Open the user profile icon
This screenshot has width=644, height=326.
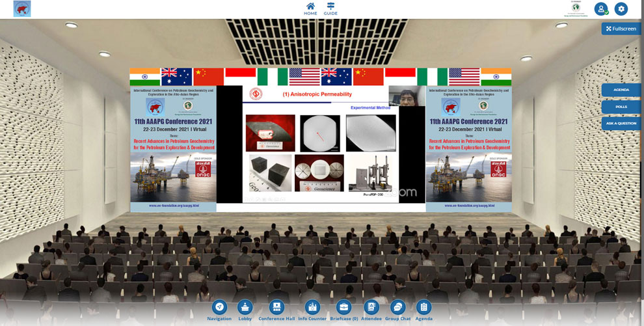[601, 9]
